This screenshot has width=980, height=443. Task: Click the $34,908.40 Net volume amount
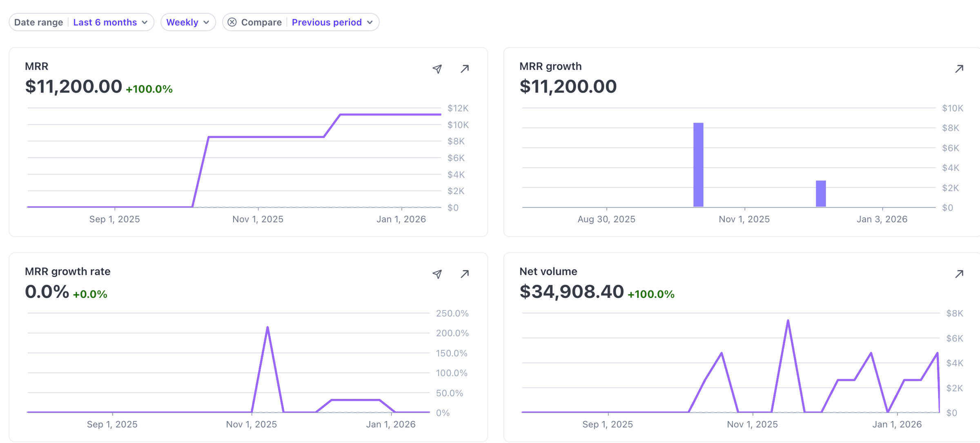[x=571, y=292]
